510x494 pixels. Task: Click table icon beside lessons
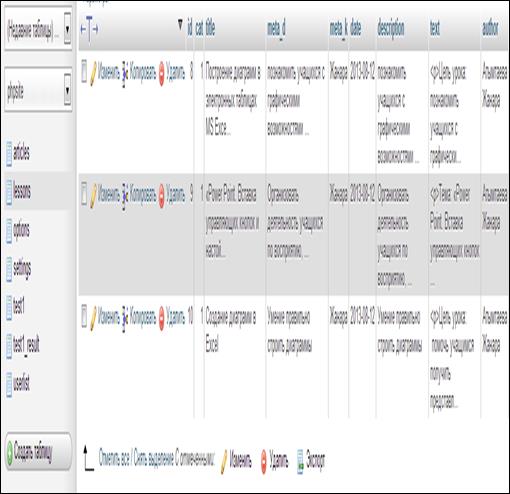coord(9,192)
